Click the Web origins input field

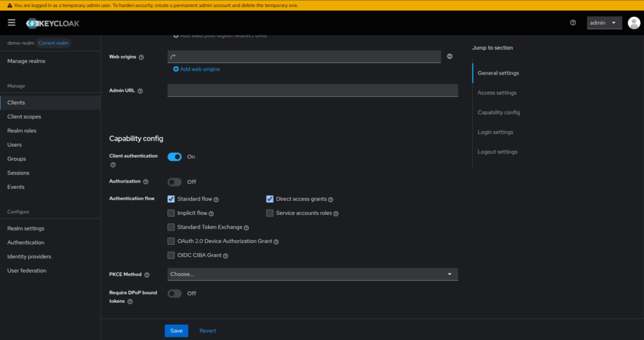coord(304,56)
